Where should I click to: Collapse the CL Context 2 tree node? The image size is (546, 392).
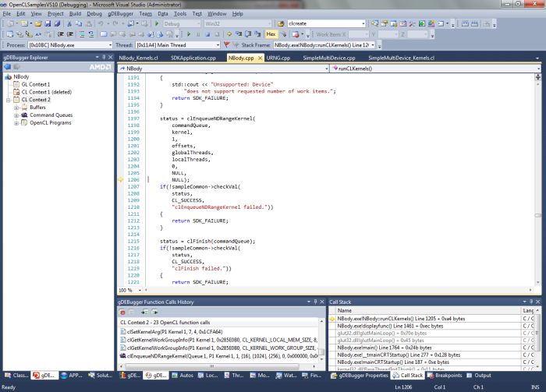(x=8, y=100)
